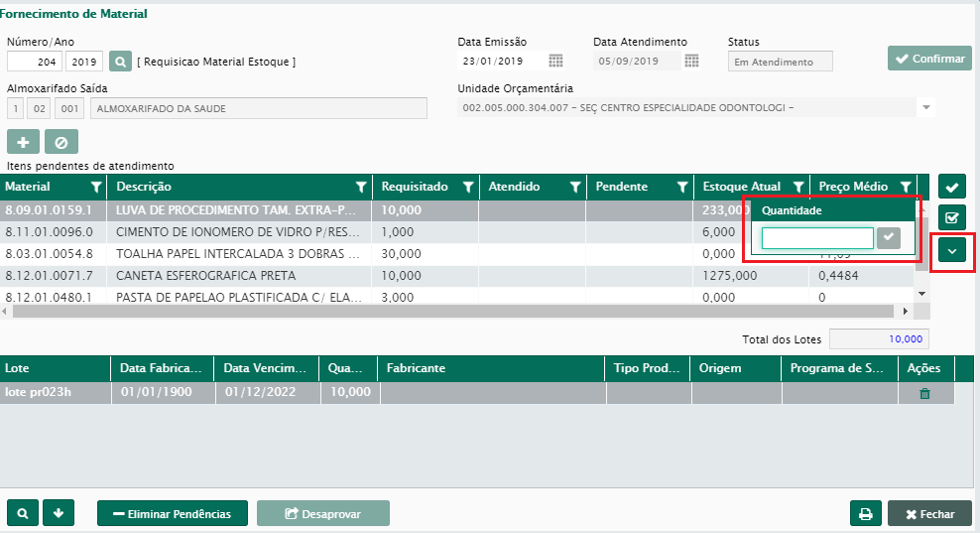Screen dimensions: 980x533
Task: Click material code 8.03.01.0054.8
Action: (x=50, y=254)
